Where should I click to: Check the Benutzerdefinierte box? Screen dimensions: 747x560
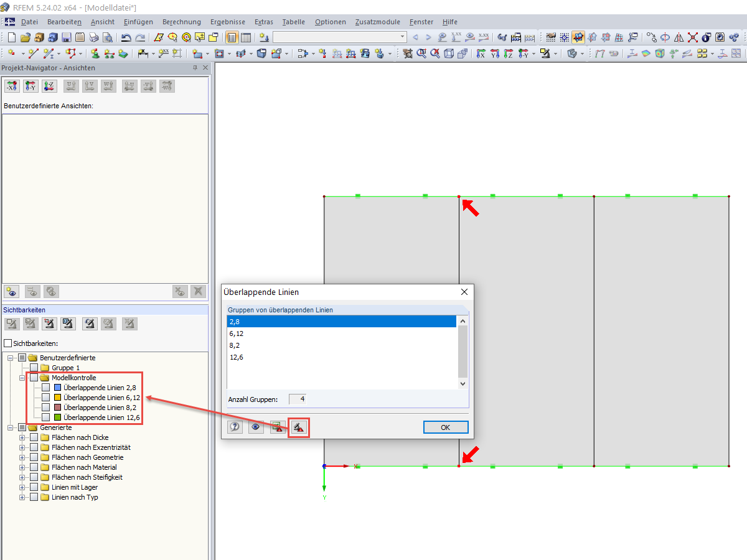click(22, 358)
